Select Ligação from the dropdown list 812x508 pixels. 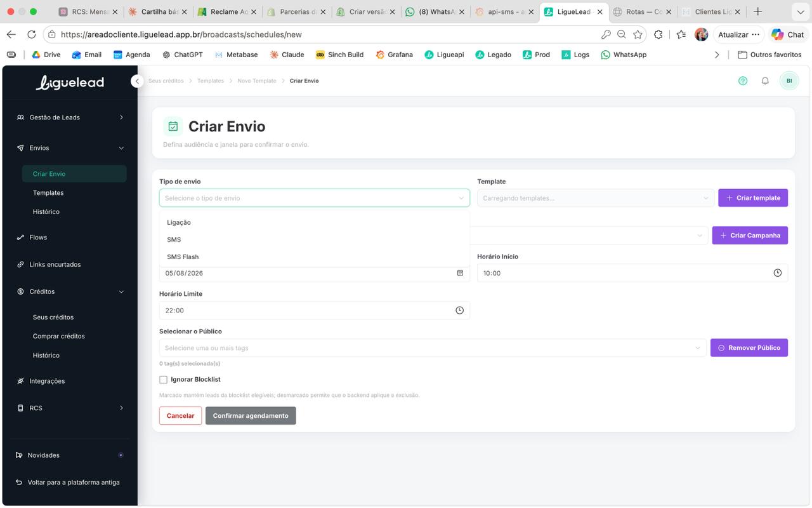pos(315,222)
